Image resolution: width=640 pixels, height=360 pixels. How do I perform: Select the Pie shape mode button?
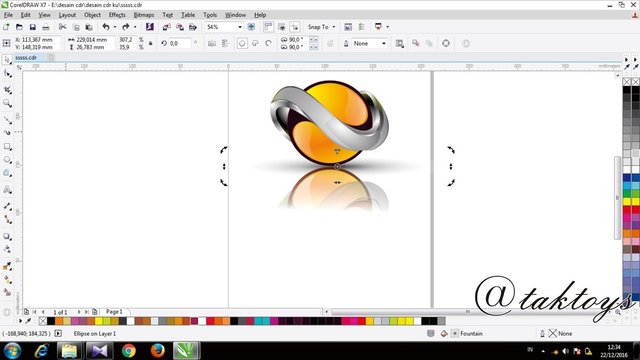click(x=255, y=43)
